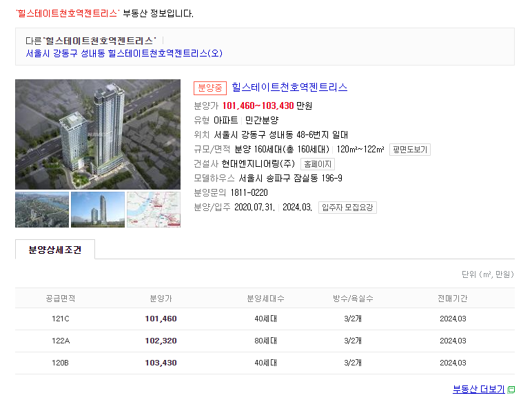The image size is (532, 402).
Task: Click the 부동산 더보기 link
Action: click(479, 389)
